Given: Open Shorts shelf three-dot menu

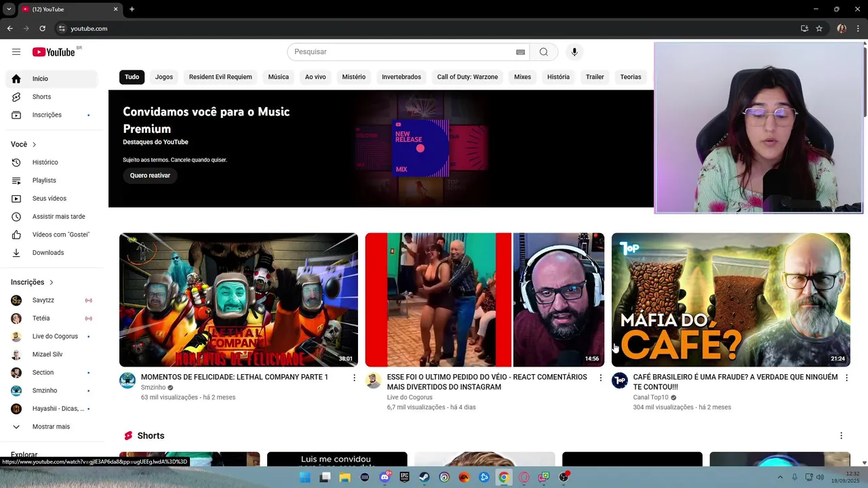Looking at the screenshot, I should 841,436.
